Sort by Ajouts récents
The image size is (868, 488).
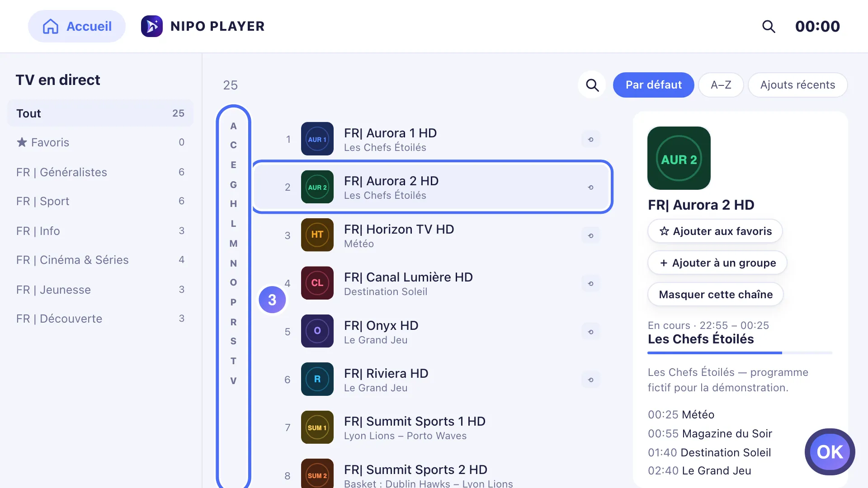(x=797, y=85)
